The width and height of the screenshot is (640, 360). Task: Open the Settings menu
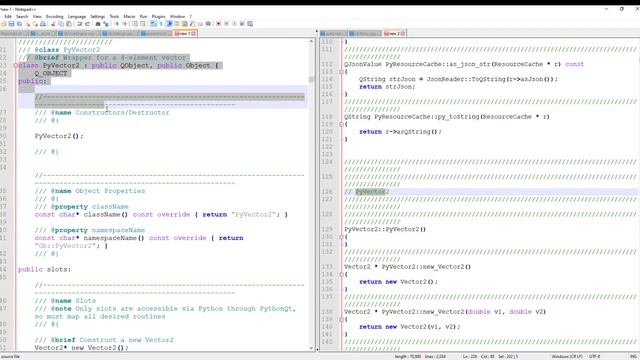[98, 16]
